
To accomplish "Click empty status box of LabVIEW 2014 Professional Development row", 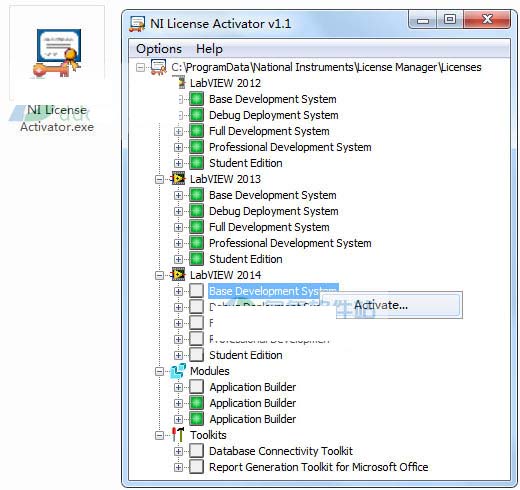I will click(x=196, y=339).
